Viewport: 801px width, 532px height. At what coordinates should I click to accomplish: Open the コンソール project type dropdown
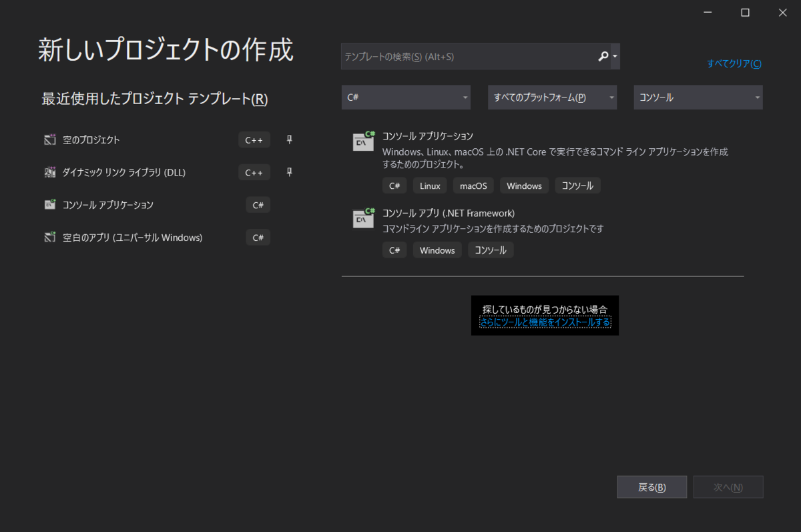pos(698,97)
